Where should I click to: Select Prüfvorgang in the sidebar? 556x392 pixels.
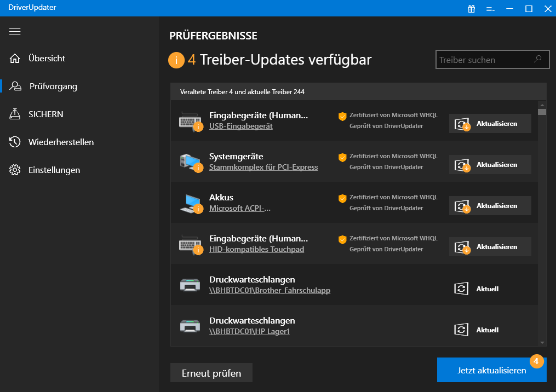click(53, 87)
